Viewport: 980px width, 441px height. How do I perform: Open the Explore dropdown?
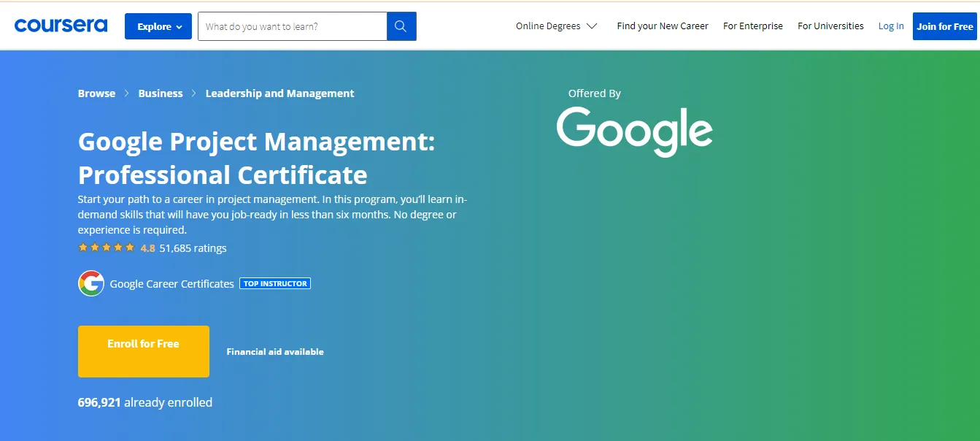click(x=158, y=26)
